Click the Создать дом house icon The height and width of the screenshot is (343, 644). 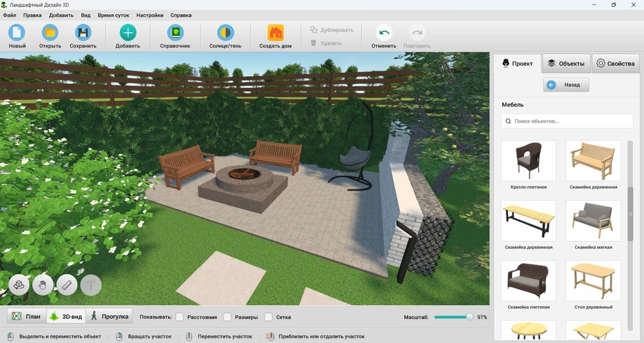click(x=276, y=33)
